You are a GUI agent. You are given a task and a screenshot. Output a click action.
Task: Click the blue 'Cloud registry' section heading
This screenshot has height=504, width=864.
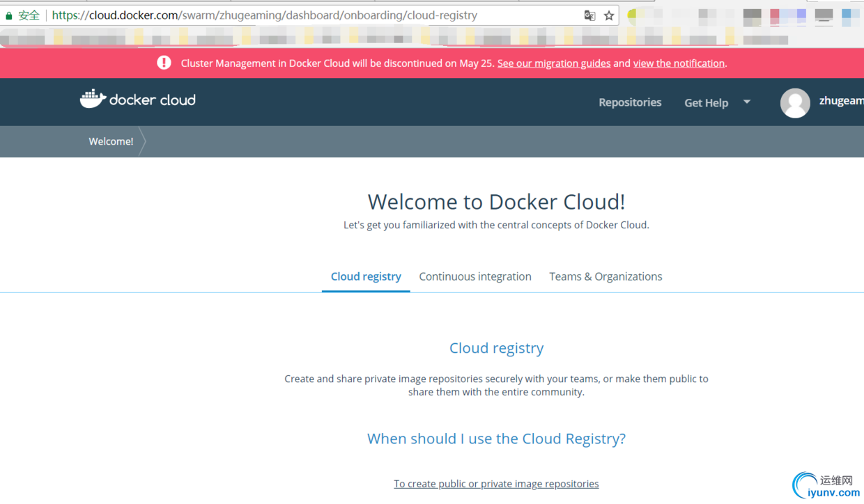[496, 348]
